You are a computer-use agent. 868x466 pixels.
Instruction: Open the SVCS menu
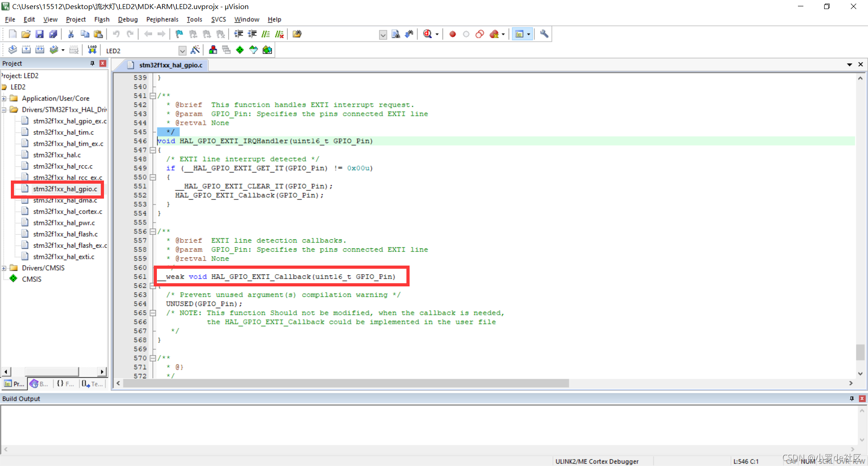(x=218, y=19)
